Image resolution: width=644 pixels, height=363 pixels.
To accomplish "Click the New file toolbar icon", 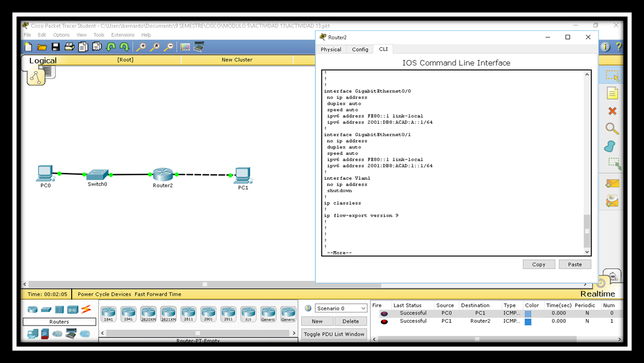I will tap(28, 47).
